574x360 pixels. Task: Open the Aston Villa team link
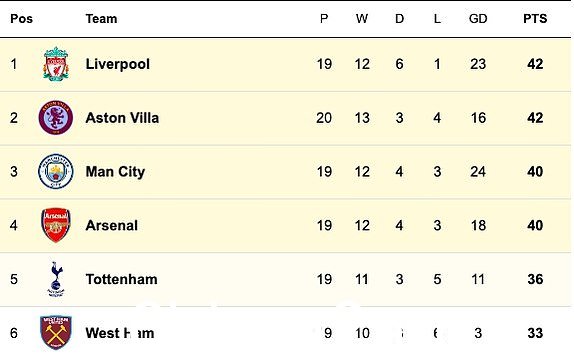tap(122, 118)
